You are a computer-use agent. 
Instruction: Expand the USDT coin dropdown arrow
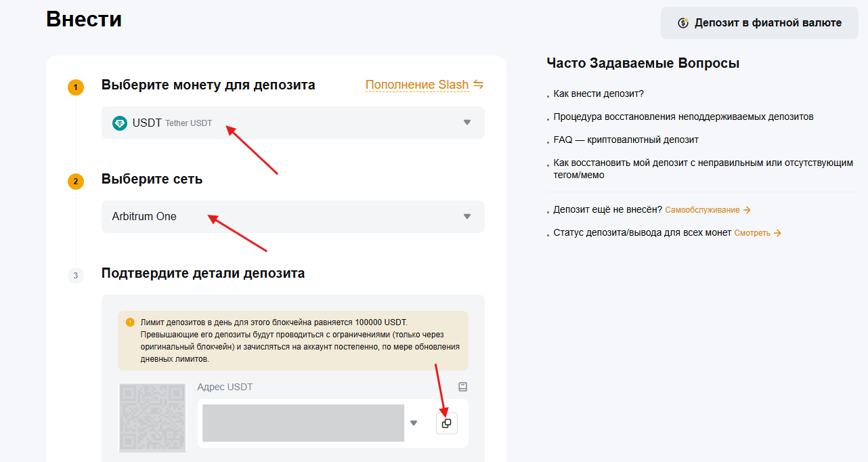coord(466,123)
